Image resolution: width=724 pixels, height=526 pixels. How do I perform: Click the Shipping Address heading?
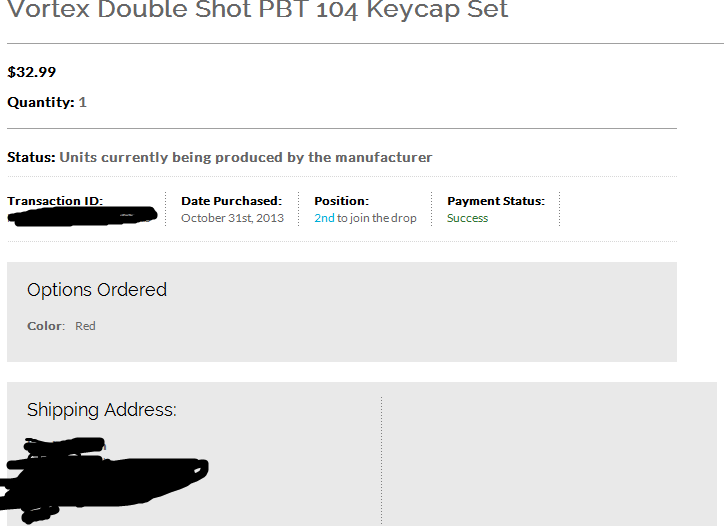click(102, 410)
